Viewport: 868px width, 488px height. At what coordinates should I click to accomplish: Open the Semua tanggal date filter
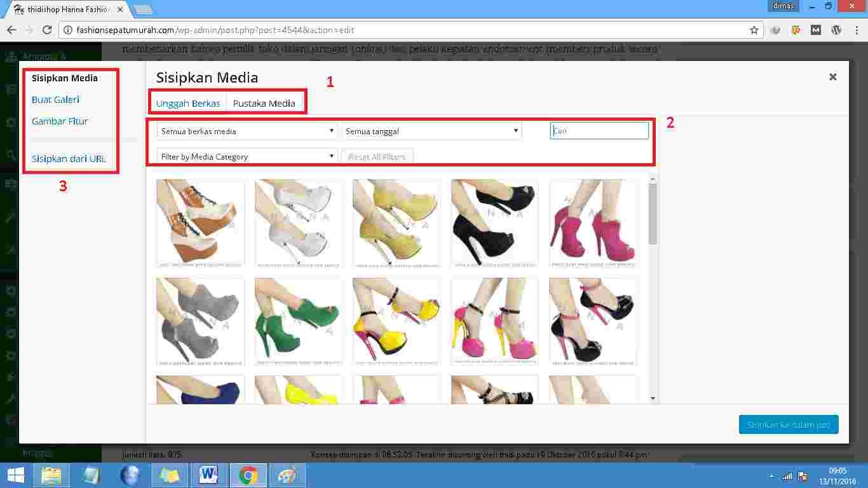tap(431, 132)
